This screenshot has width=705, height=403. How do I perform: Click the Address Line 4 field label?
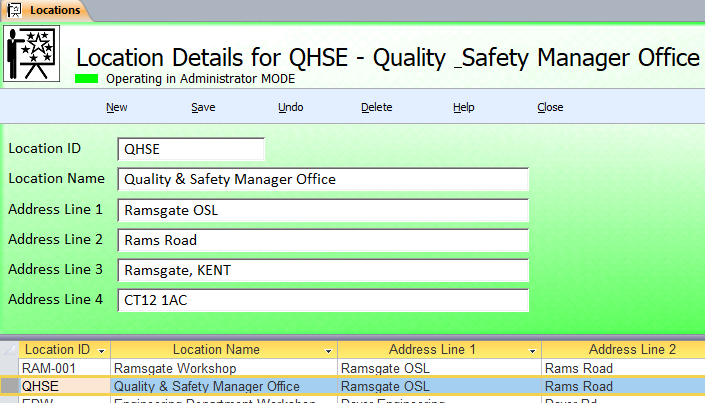[55, 299]
